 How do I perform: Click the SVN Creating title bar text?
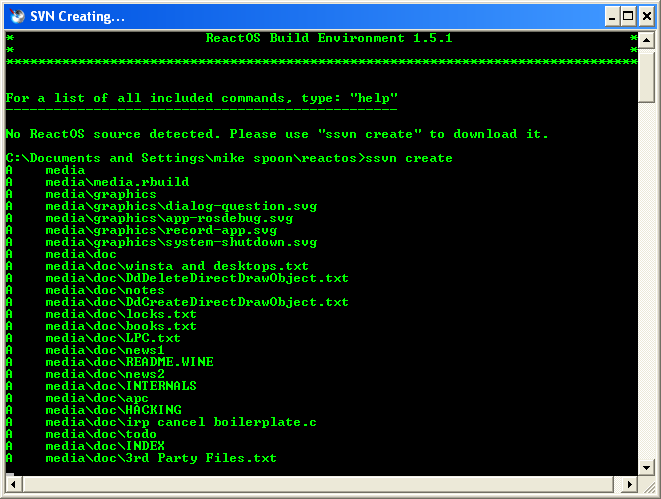(x=77, y=16)
